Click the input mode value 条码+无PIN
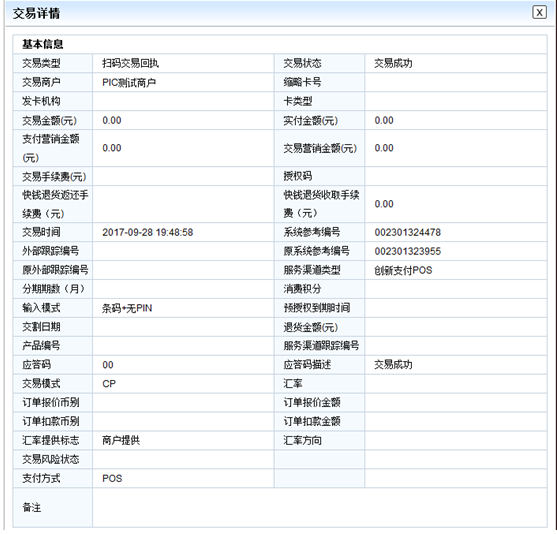557x534 pixels. 127,308
